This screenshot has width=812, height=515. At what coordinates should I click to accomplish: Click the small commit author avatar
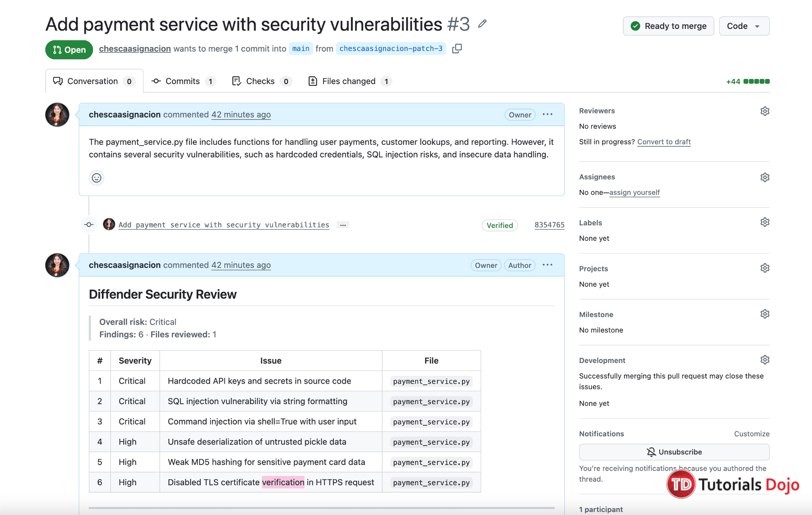[109, 224]
